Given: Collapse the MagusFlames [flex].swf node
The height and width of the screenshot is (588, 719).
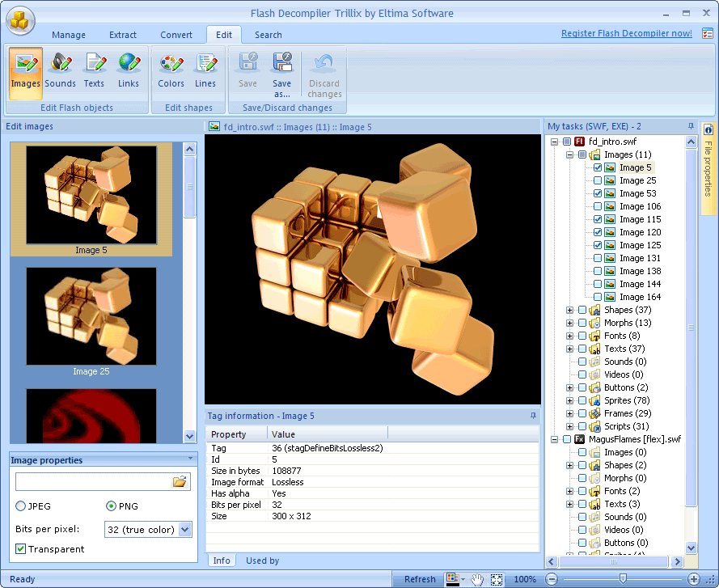Looking at the screenshot, I should pos(554,439).
